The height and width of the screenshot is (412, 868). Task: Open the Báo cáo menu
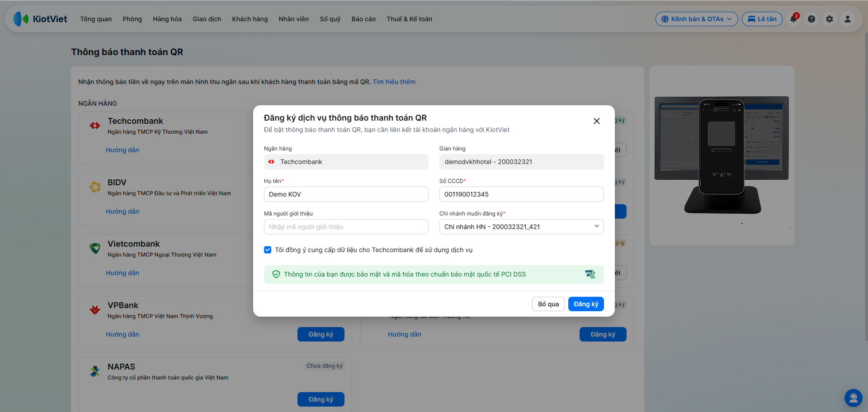tap(363, 19)
